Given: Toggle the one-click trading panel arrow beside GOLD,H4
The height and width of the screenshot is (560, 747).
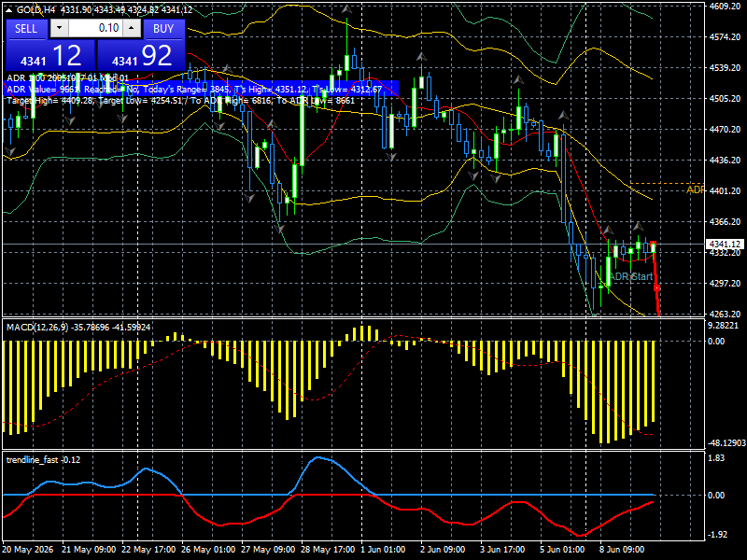Looking at the screenshot, I should click(10, 9).
